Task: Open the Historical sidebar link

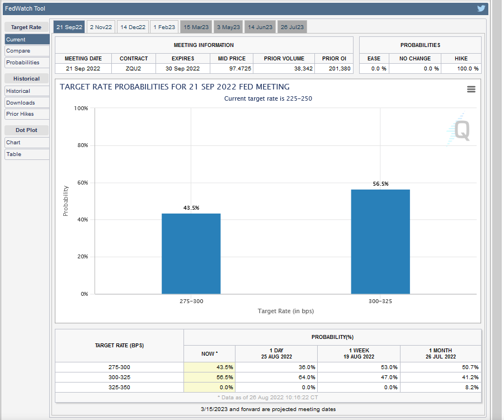Action: pos(27,91)
